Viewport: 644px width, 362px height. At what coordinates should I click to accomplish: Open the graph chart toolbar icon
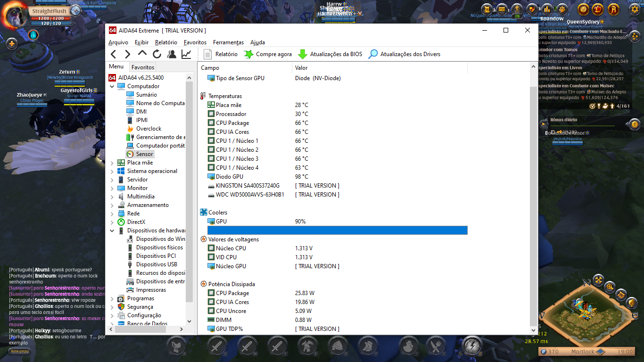tap(186, 54)
